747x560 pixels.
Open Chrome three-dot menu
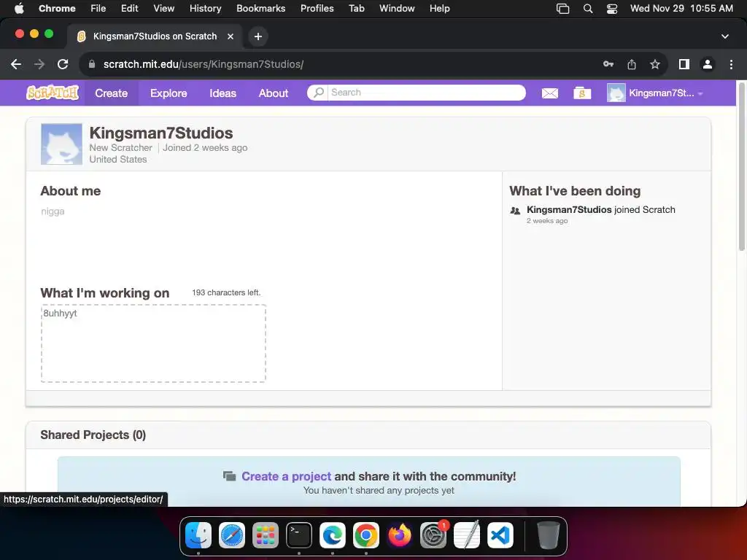click(731, 64)
